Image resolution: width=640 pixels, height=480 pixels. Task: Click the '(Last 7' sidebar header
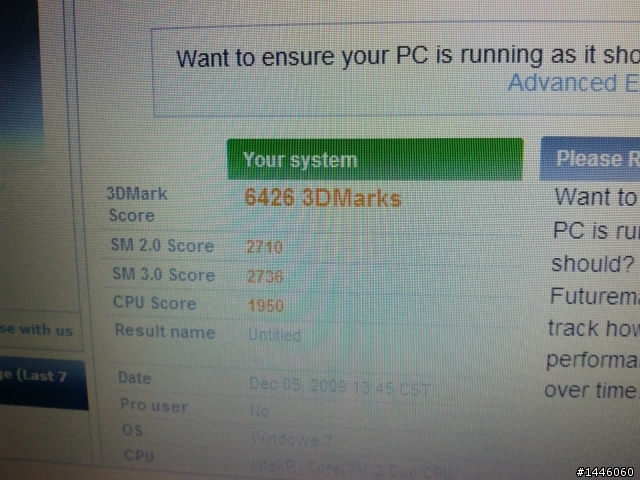(x=41, y=376)
